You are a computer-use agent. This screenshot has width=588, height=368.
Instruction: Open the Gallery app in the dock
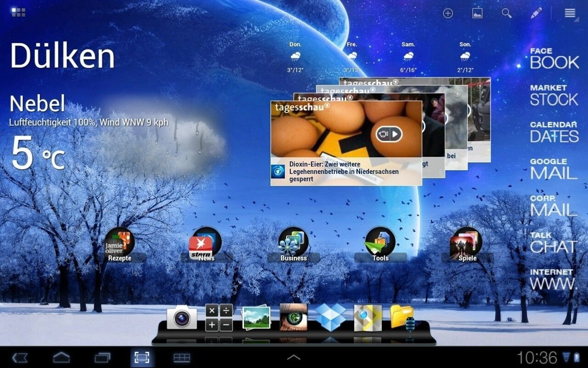(x=256, y=317)
